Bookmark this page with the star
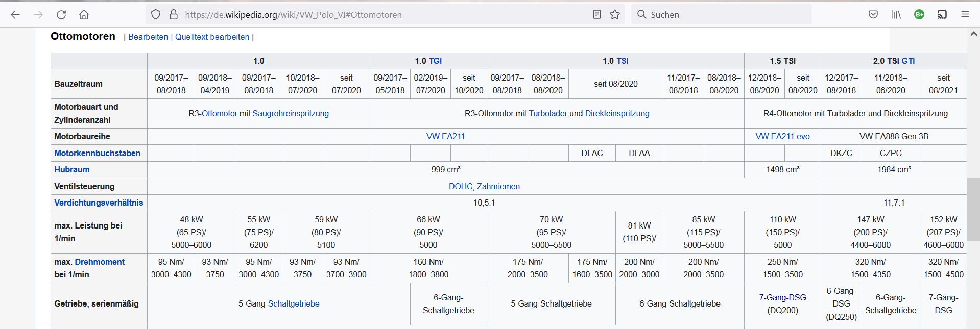The width and height of the screenshot is (980, 329). pyautogui.click(x=615, y=15)
